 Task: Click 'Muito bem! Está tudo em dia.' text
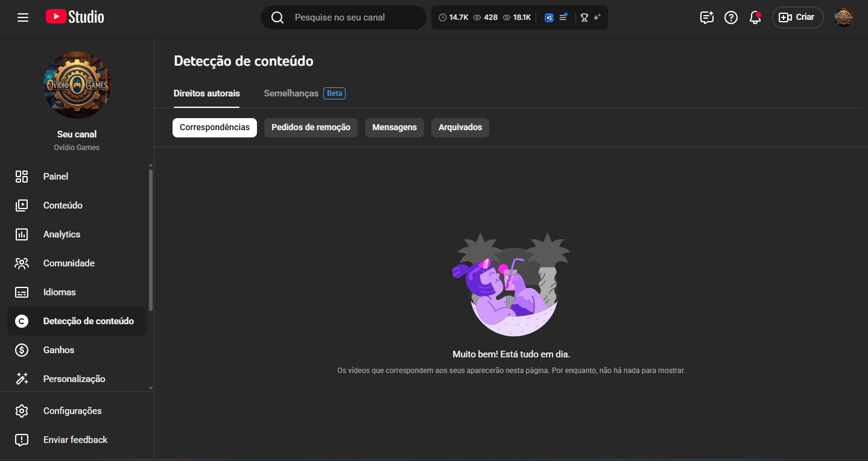pyautogui.click(x=512, y=354)
